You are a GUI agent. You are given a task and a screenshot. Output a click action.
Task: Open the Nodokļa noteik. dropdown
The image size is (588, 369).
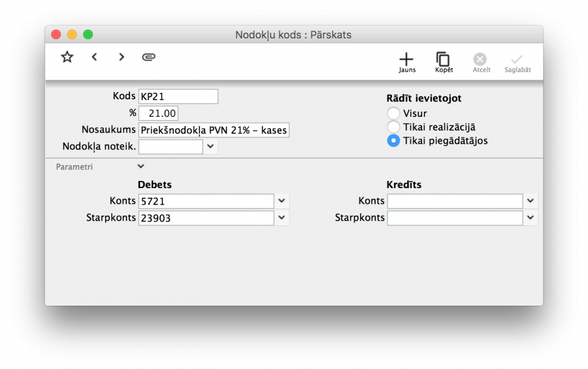(210, 147)
